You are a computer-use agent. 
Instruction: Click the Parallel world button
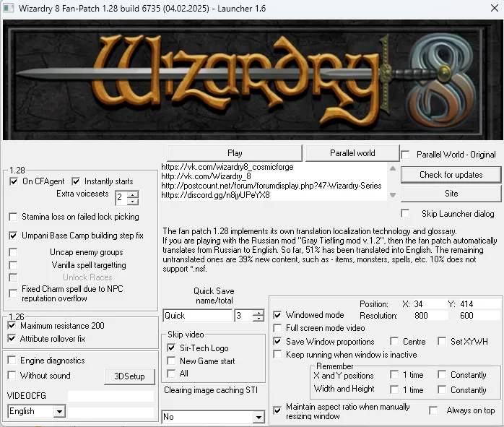(x=352, y=153)
